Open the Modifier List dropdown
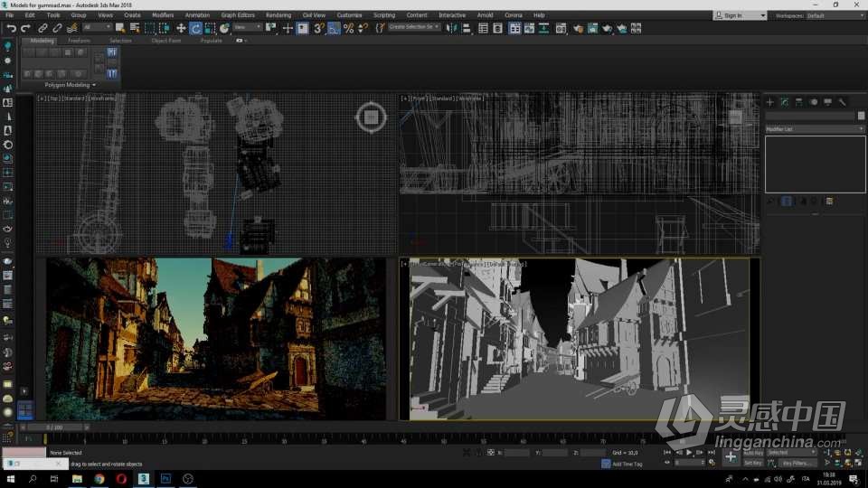 [x=815, y=129]
